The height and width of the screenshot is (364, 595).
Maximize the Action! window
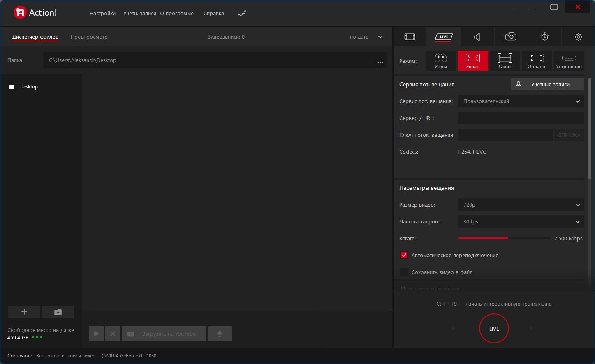pyautogui.click(x=554, y=7)
